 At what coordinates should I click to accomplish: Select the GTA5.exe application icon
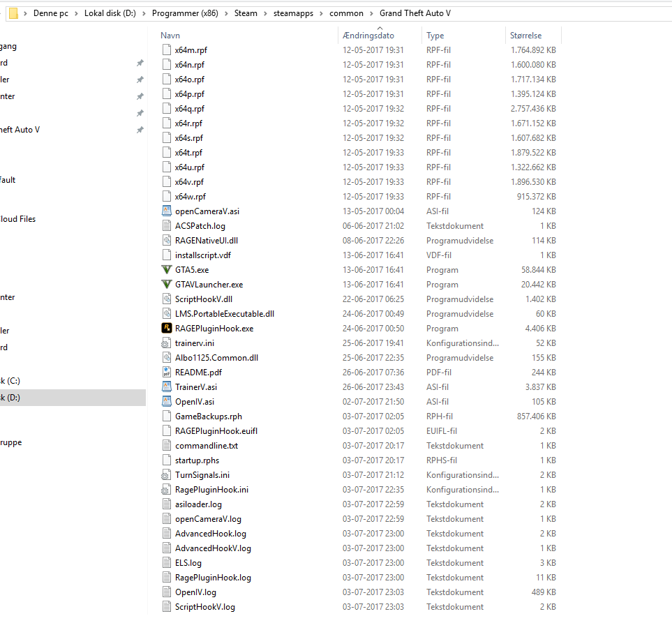(167, 270)
